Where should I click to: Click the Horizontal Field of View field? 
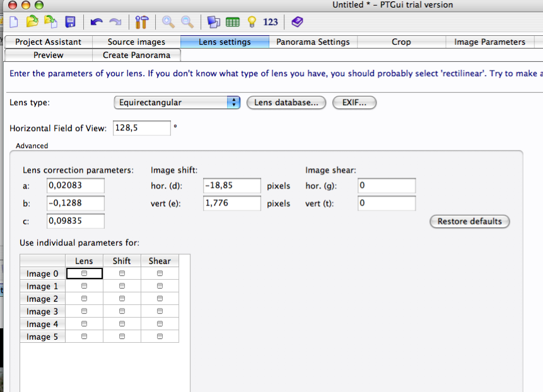pos(141,128)
